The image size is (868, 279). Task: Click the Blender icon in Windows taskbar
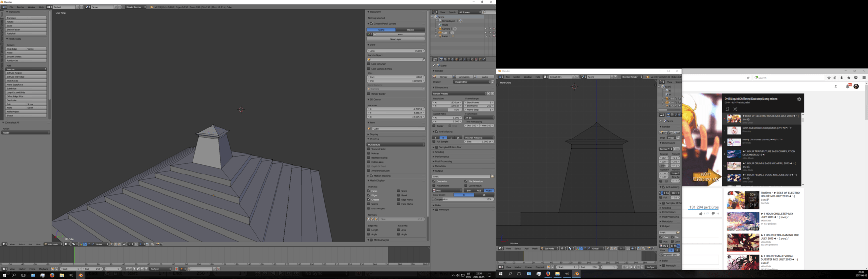81,275
